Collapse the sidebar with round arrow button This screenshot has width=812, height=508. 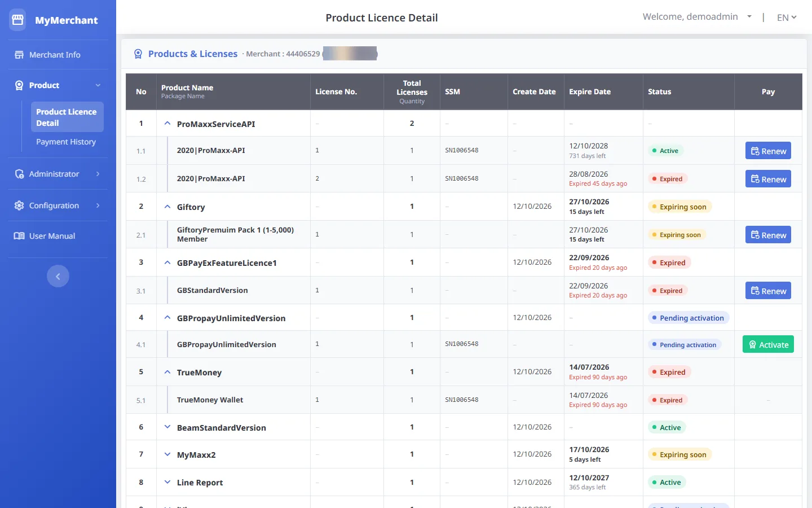(x=58, y=276)
